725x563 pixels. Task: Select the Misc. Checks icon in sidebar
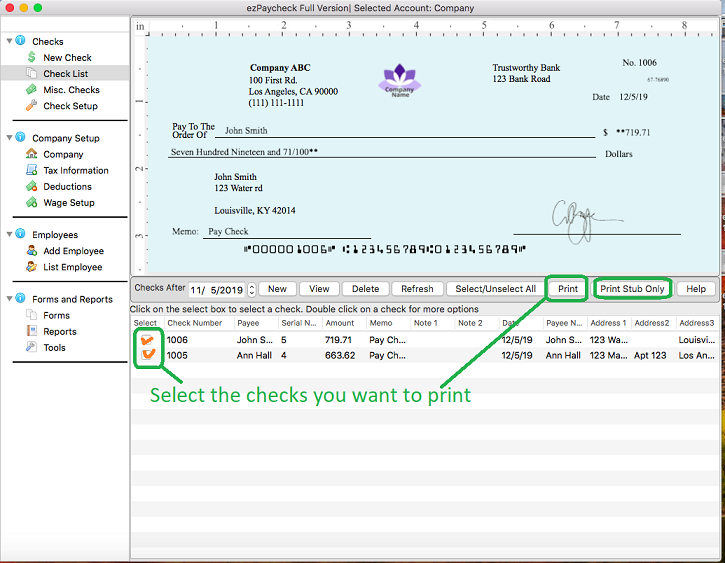tap(32, 90)
